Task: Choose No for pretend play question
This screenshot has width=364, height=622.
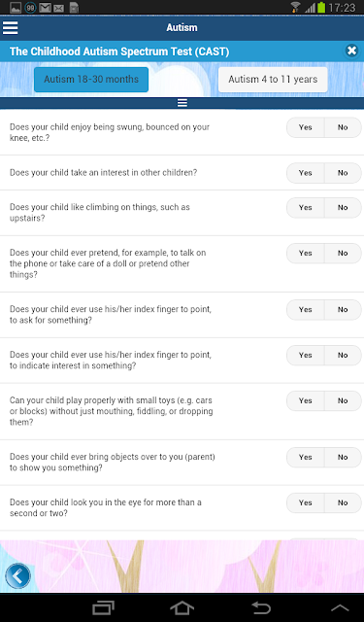Action: [343, 253]
